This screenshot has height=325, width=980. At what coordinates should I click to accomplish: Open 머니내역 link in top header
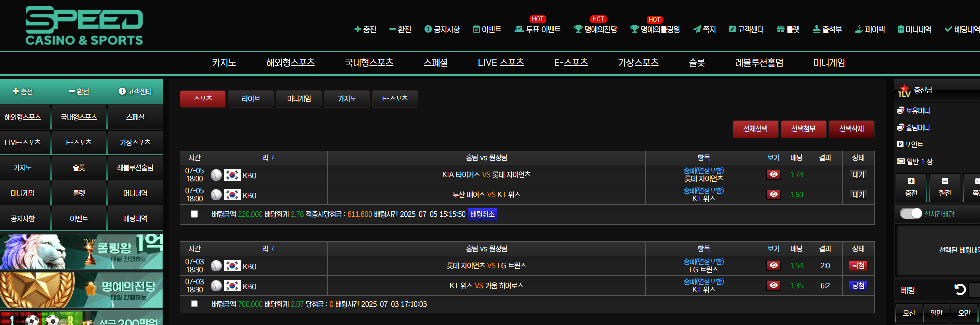915,29
